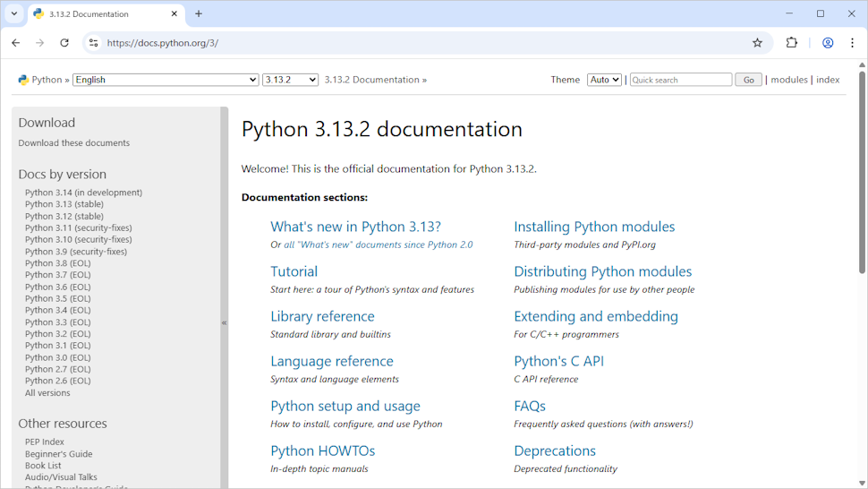Open the modules link in header
Viewport: 868px width, 489px height.
pos(789,80)
